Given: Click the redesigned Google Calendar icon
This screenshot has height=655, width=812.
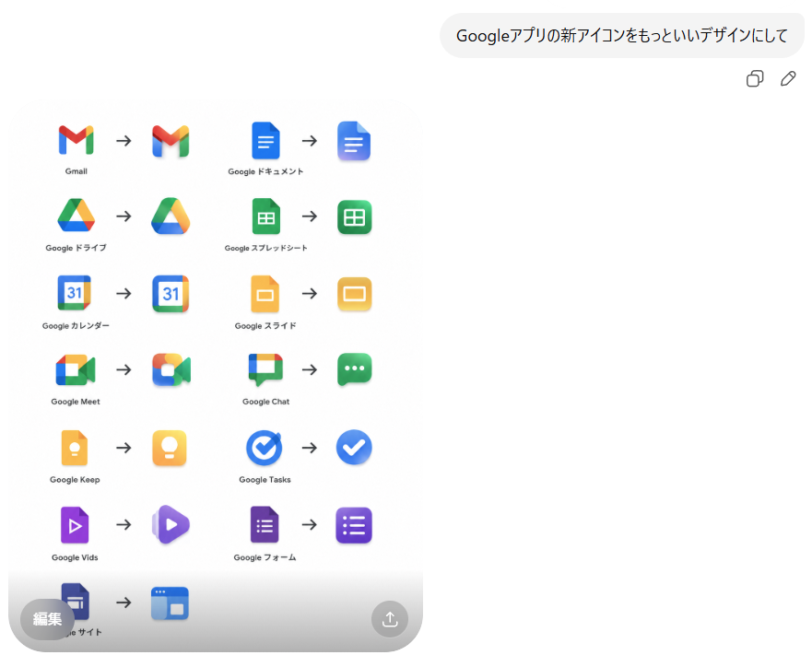Looking at the screenshot, I should [x=171, y=294].
